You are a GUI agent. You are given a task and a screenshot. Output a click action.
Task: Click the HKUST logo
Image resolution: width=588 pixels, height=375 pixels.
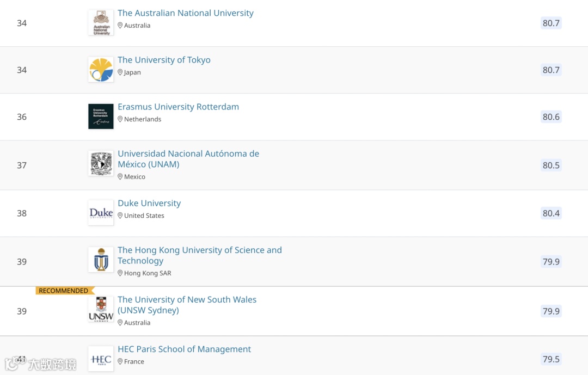coord(101,260)
